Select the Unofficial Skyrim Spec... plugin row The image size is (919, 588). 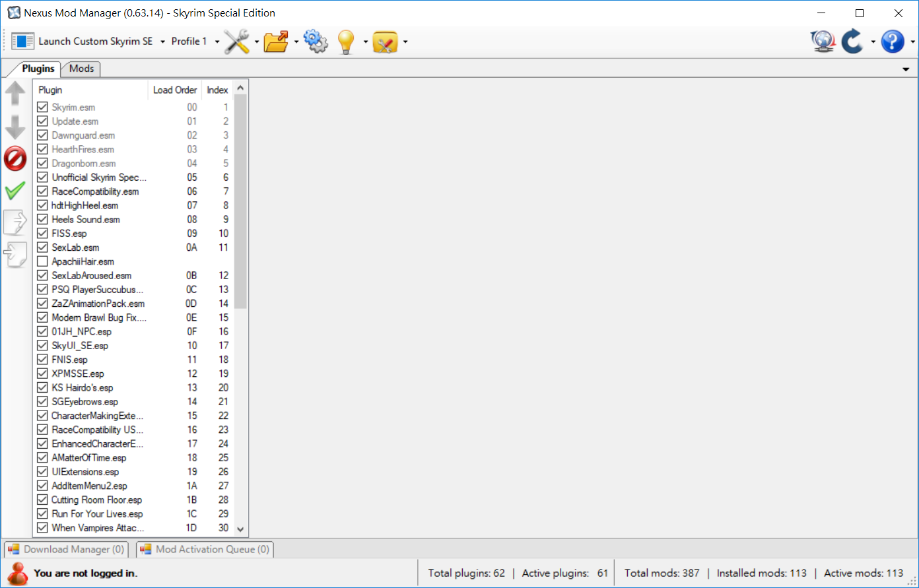pyautogui.click(x=133, y=177)
